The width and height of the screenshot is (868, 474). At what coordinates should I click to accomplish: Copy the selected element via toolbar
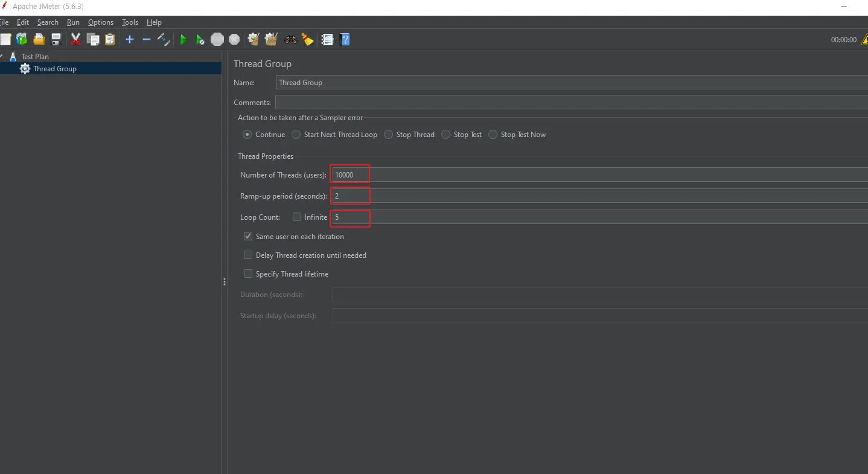(93, 40)
